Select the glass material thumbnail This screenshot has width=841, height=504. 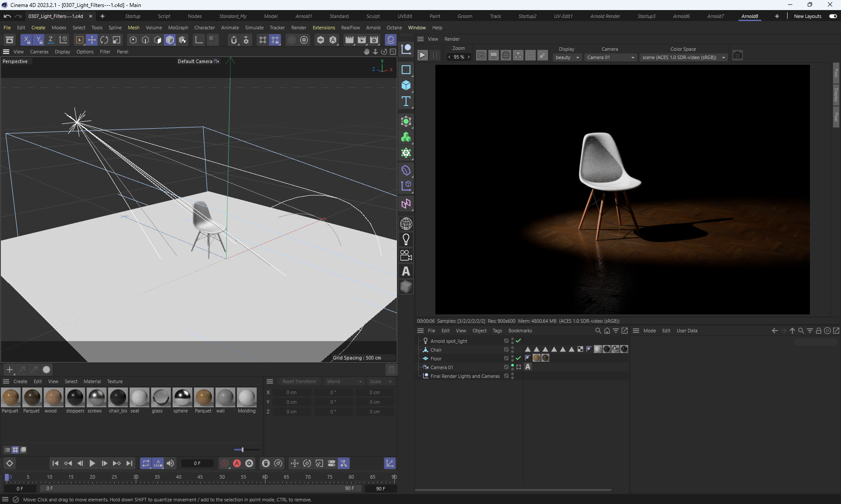click(161, 398)
